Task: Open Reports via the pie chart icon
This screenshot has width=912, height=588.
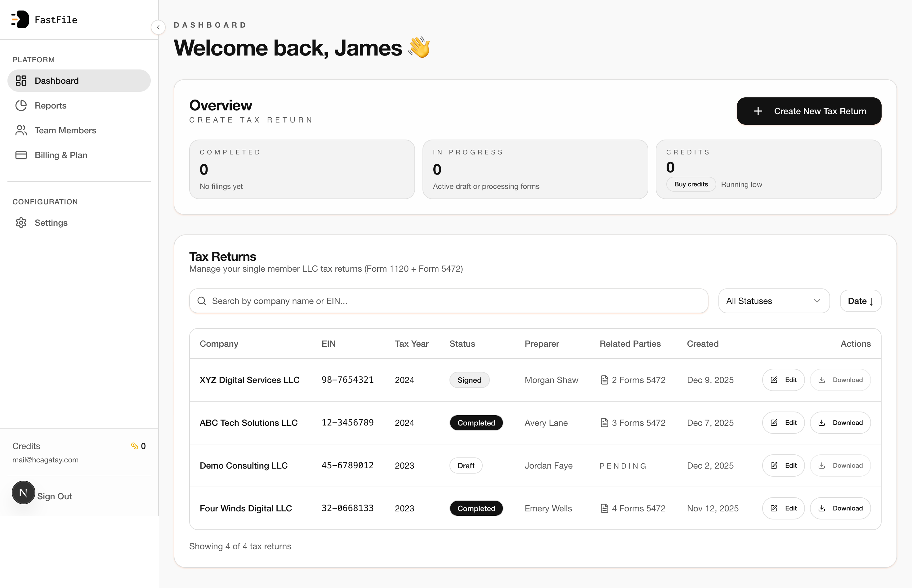Action: 21,105
